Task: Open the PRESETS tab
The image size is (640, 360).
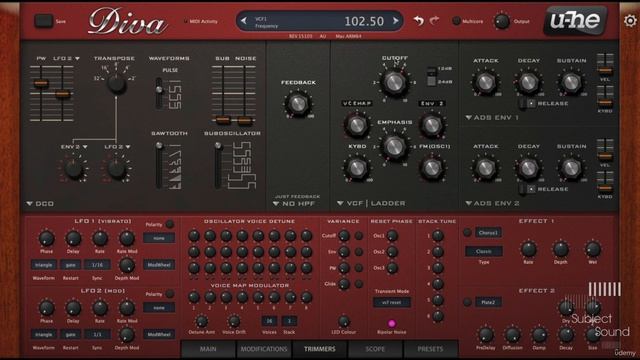Action: 430,349
